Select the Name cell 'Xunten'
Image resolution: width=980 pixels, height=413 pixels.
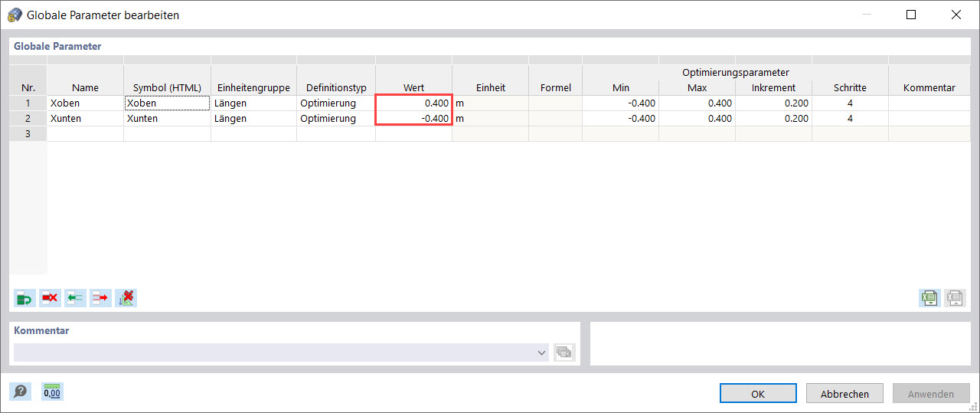[85, 118]
